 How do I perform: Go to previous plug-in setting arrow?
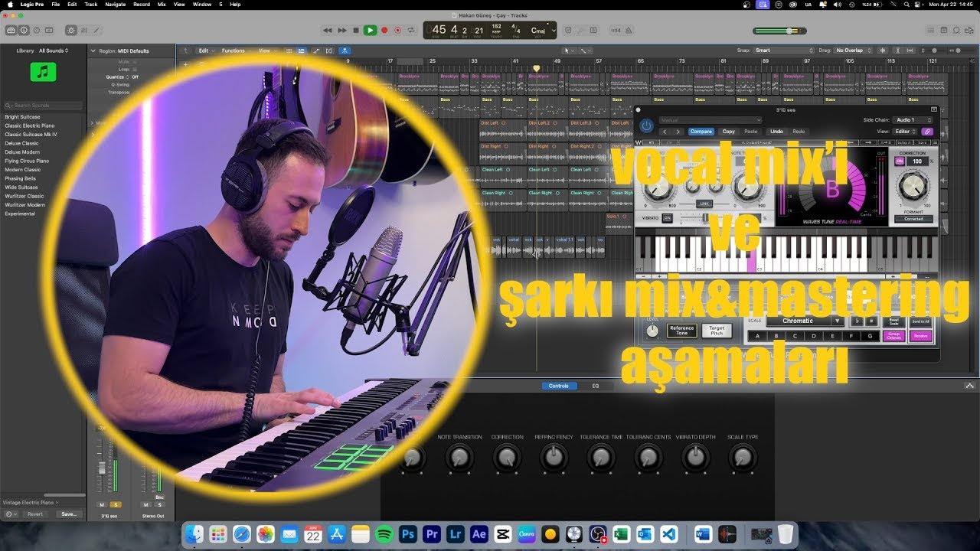pyautogui.click(x=665, y=132)
